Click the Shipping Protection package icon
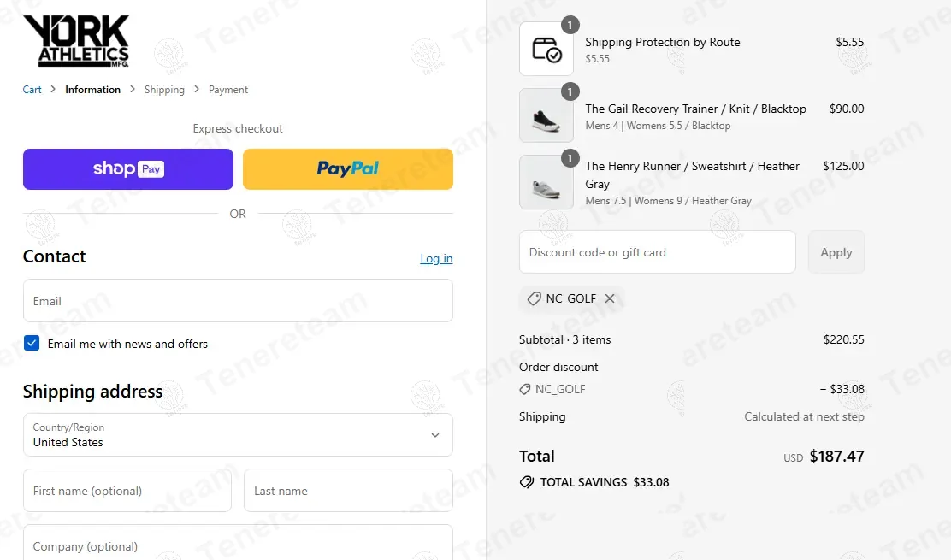The width and height of the screenshot is (951, 560). pos(546,49)
